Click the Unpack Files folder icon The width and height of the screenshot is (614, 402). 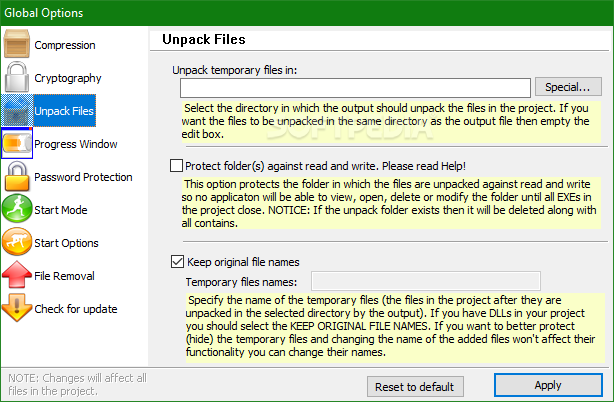[17, 111]
